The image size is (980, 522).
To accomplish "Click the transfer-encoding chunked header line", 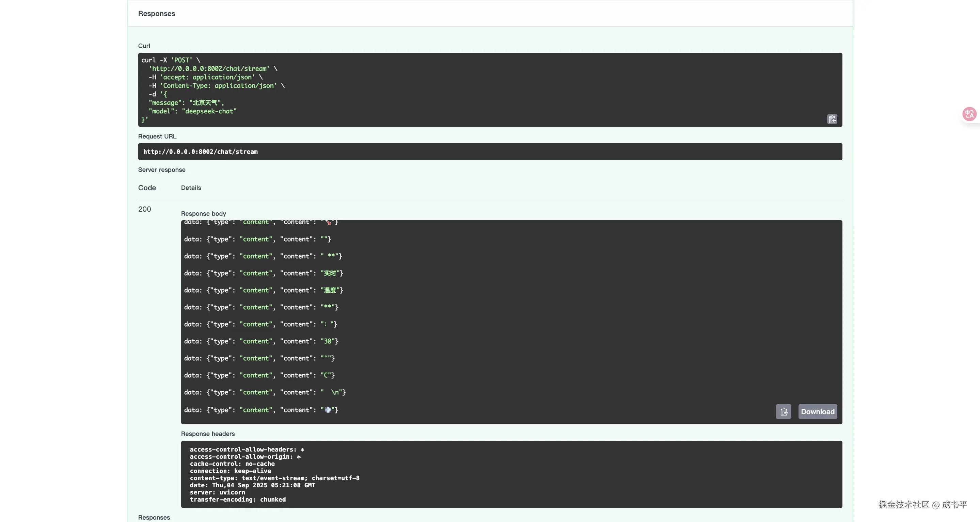I will tap(237, 500).
